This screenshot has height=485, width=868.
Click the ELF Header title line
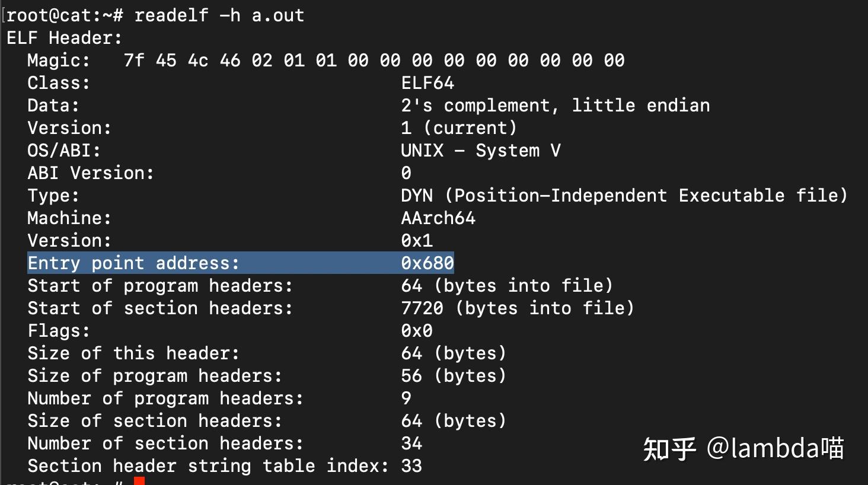64,38
